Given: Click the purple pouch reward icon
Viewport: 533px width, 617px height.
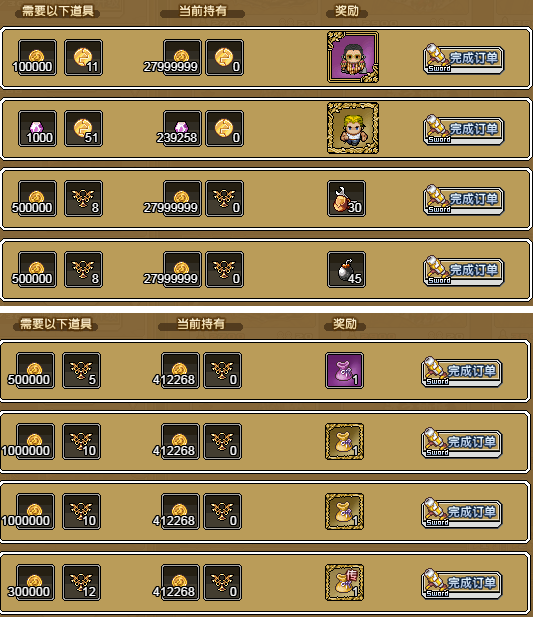Looking at the screenshot, I should [344, 370].
